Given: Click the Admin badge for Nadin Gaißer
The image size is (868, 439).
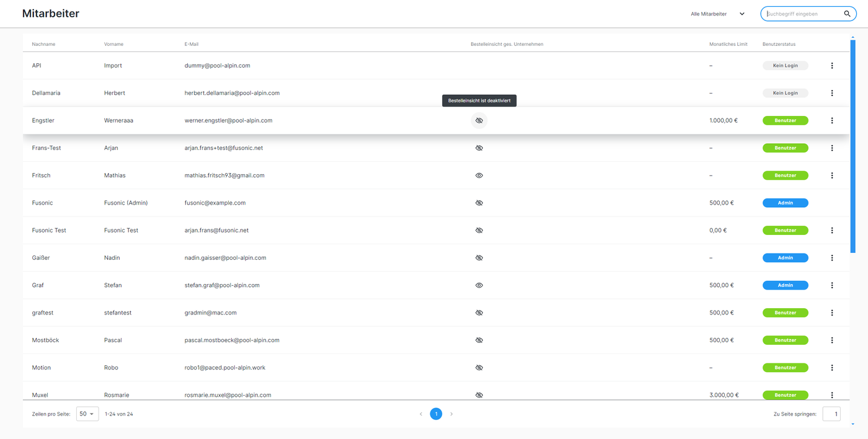Looking at the screenshot, I should (785, 258).
